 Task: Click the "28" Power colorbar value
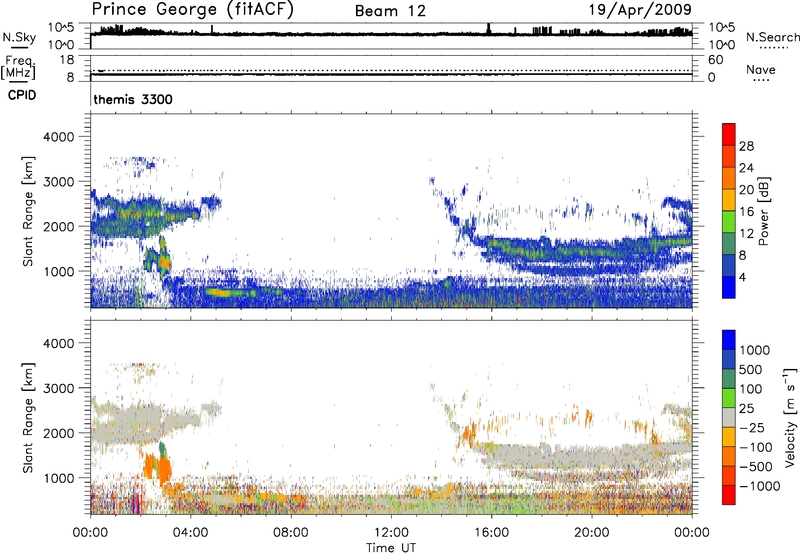tap(746, 146)
